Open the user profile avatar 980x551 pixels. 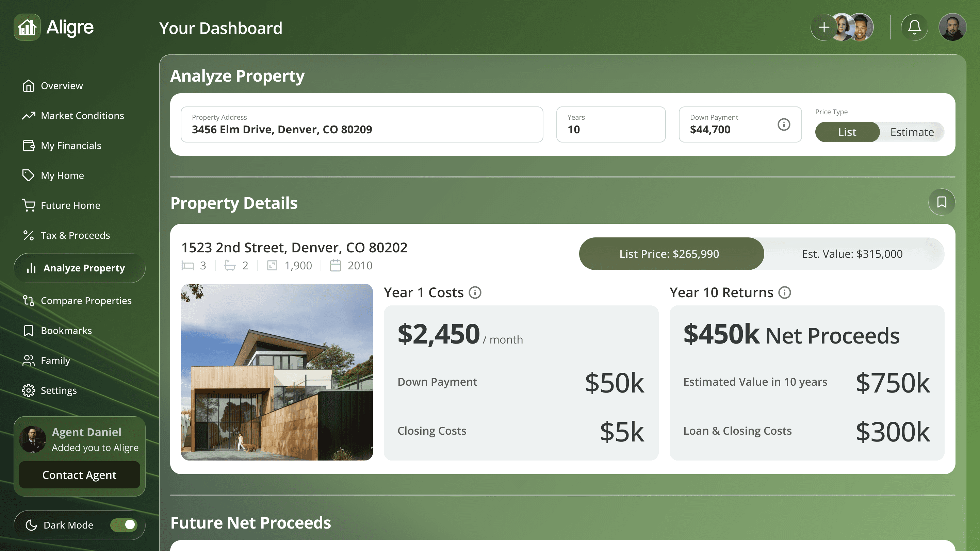tap(952, 27)
